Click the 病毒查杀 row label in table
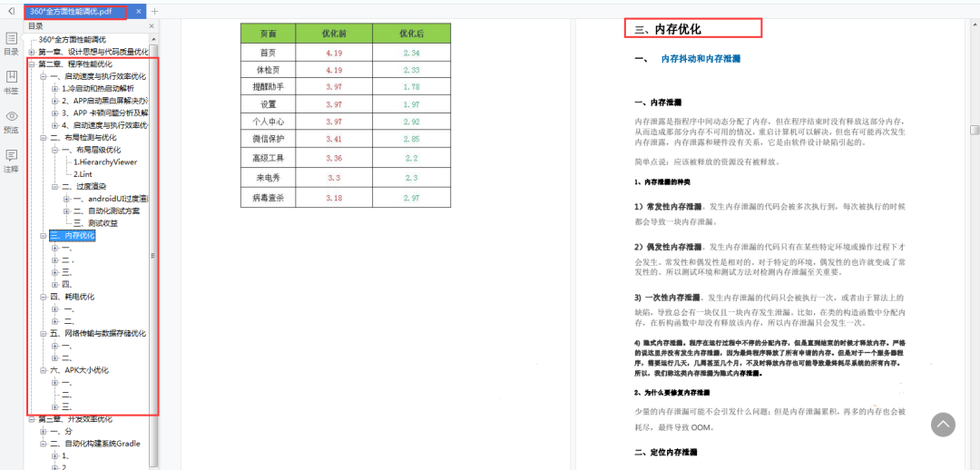The image size is (980, 470). [x=268, y=198]
